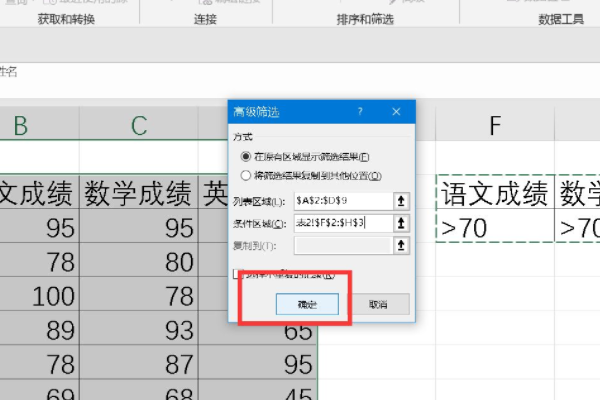Screen dimensions: 600x400
Task: Click the 连接 ribbon group label
Action: tap(205, 19)
